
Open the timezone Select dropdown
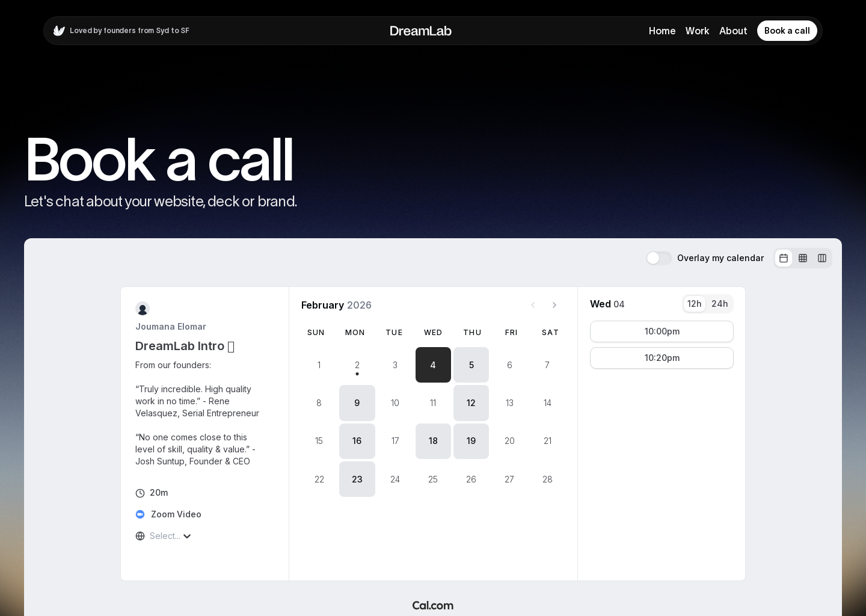tap(165, 536)
